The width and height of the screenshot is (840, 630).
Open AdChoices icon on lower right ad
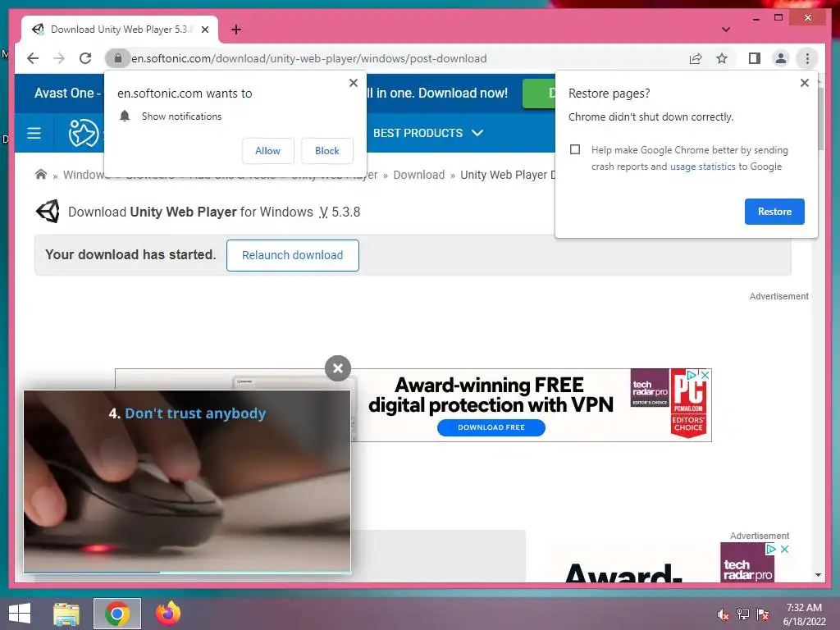771,549
